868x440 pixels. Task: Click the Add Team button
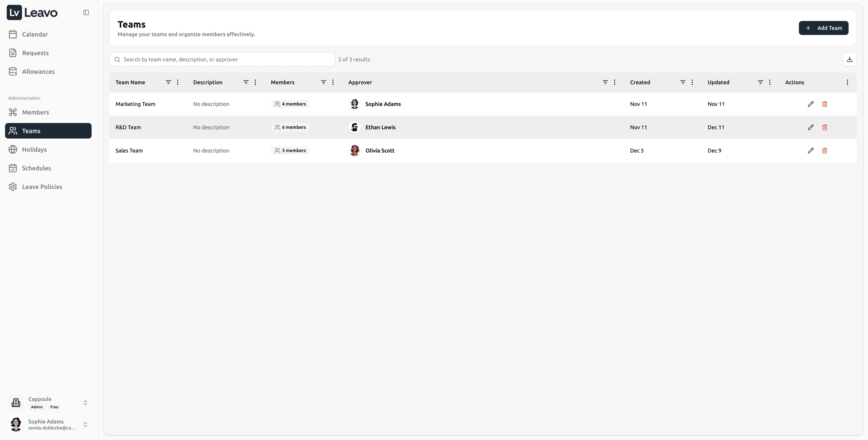point(823,28)
